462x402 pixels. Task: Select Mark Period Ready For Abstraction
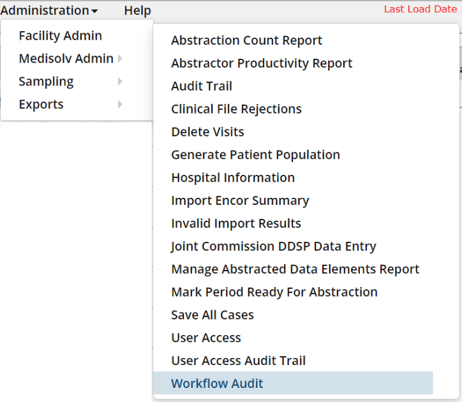point(274,292)
